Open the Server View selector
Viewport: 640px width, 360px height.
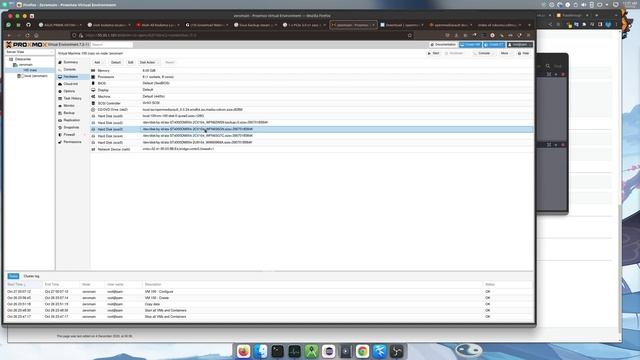[x=29, y=52]
